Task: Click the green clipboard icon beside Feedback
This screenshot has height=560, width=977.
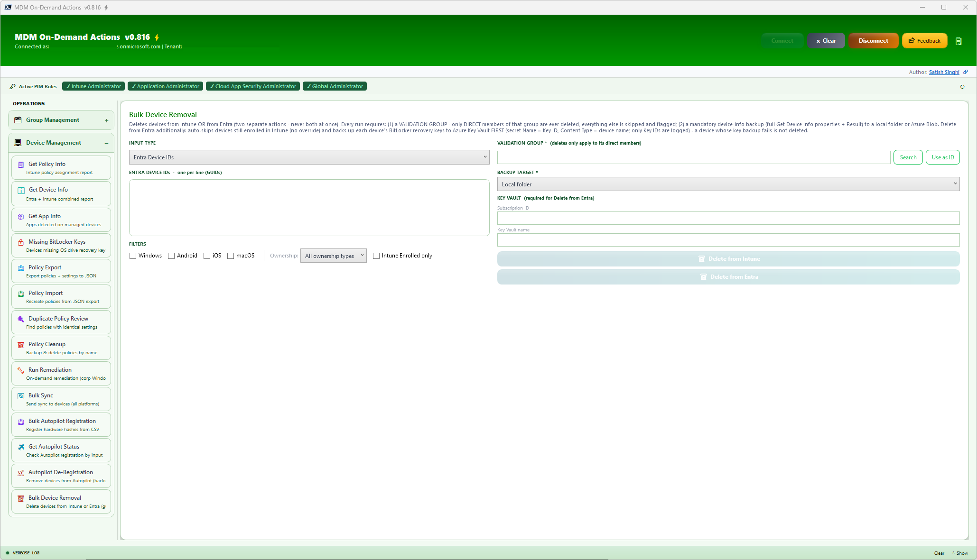Action: tap(958, 41)
